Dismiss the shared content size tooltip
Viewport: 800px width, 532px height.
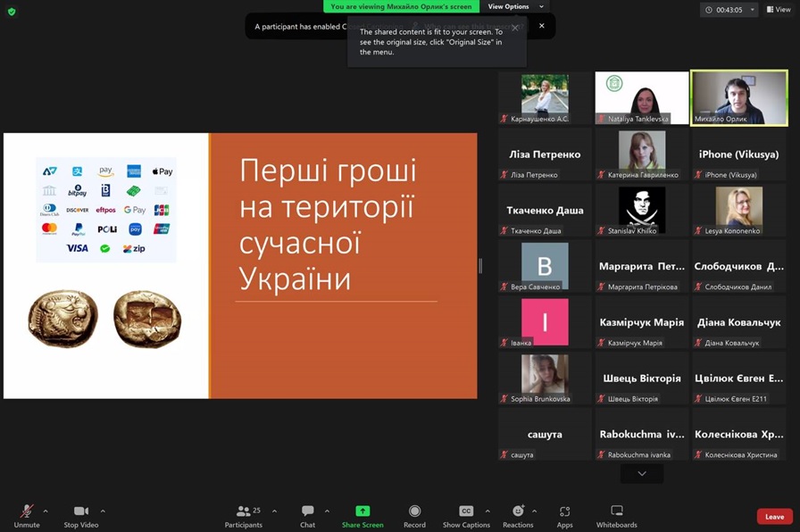pos(515,28)
